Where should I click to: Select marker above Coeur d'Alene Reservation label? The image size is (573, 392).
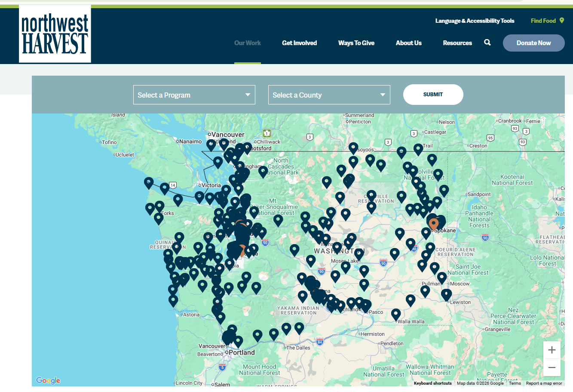point(430,248)
